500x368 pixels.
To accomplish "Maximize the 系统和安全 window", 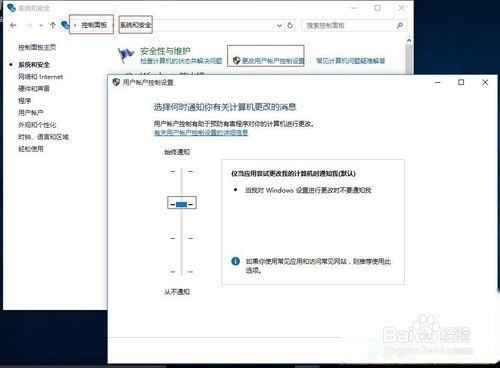I will point(377,8).
